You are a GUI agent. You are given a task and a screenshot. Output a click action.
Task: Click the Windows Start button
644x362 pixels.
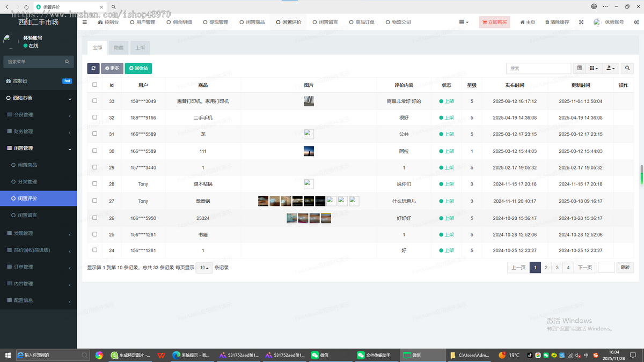pos(8,355)
